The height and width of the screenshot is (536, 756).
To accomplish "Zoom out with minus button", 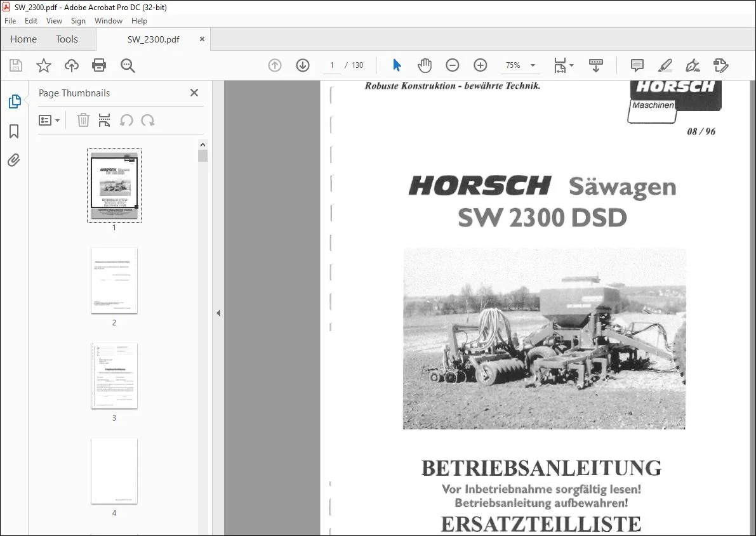I will (x=452, y=65).
